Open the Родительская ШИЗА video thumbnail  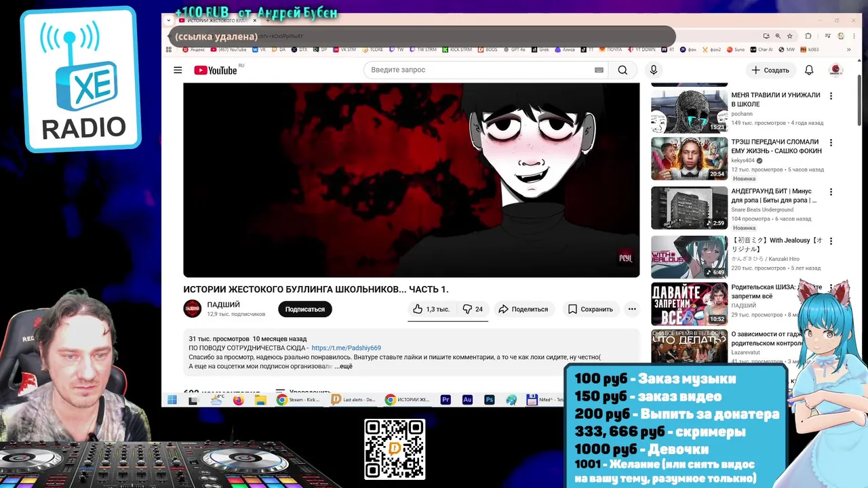pos(689,304)
